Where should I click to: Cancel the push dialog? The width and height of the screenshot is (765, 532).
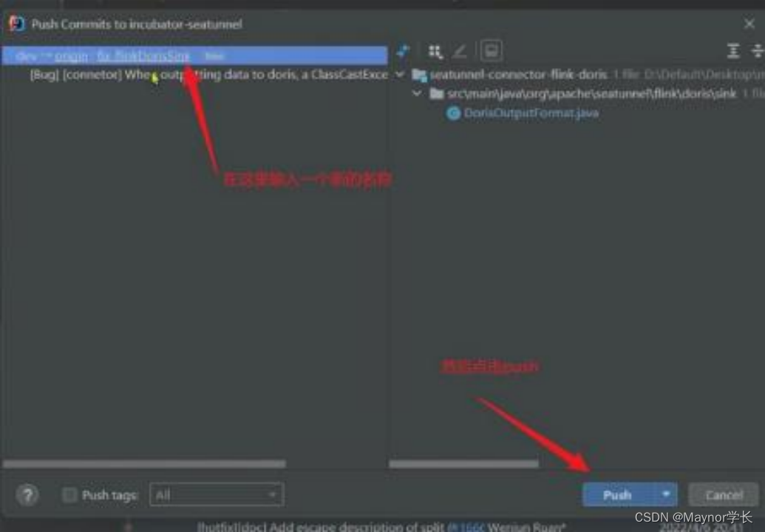tap(723, 495)
